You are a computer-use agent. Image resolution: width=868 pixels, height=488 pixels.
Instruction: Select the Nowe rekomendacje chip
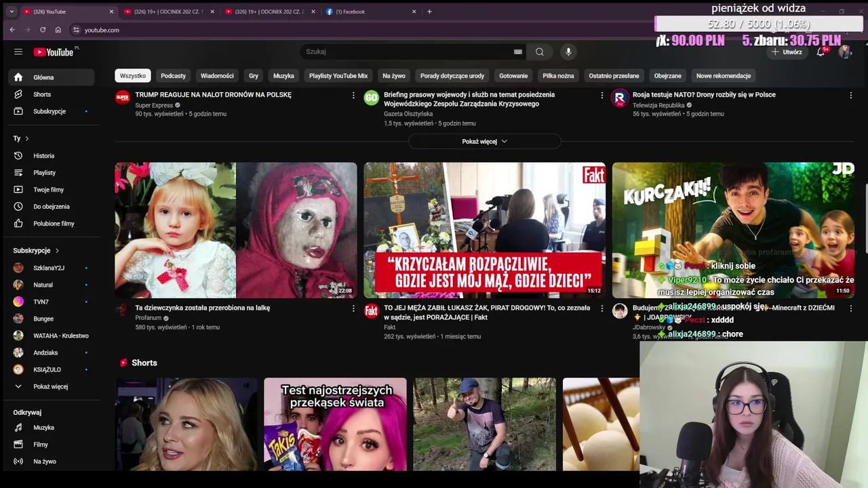pyautogui.click(x=724, y=76)
